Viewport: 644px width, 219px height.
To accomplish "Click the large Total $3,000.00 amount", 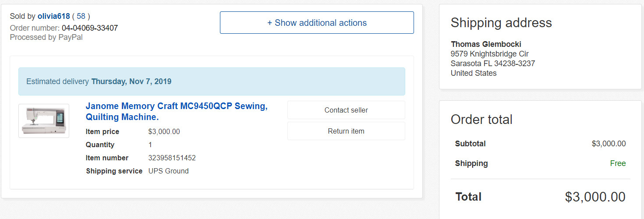I will (595, 197).
